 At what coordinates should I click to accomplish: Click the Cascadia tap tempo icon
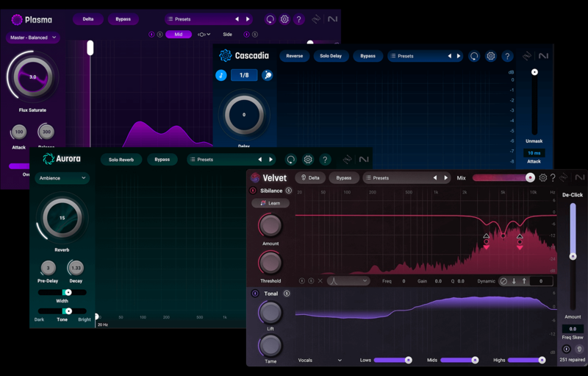[x=268, y=75]
